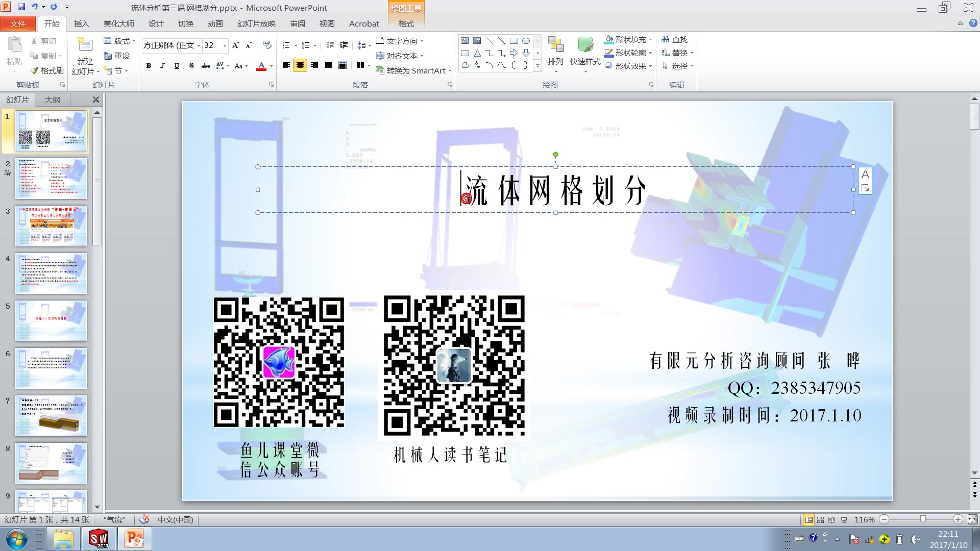The height and width of the screenshot is (551, 980).
Task: Open the Insert ribbon tab
Action: point(81,23)
